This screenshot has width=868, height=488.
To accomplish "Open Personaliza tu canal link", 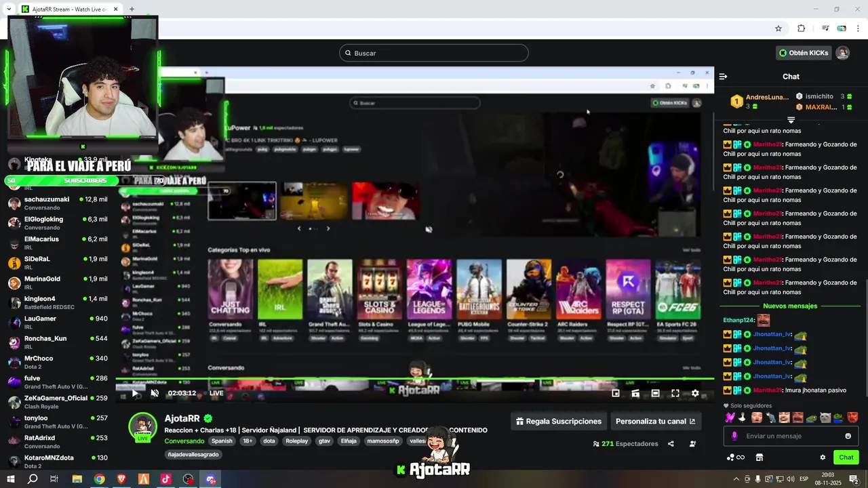I will (x=656, y=421).
